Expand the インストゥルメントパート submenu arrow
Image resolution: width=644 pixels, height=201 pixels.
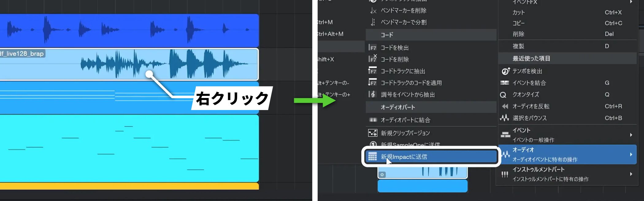coord(631,174)
